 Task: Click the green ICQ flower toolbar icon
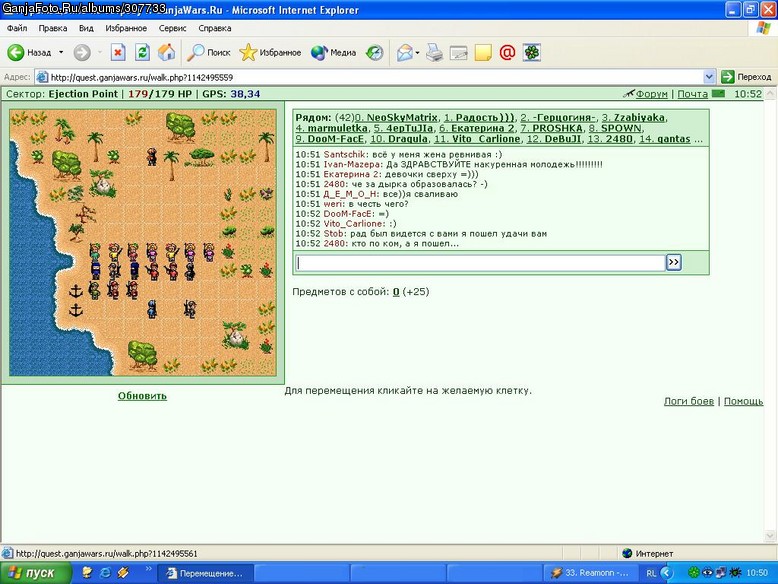coord(531,52)
